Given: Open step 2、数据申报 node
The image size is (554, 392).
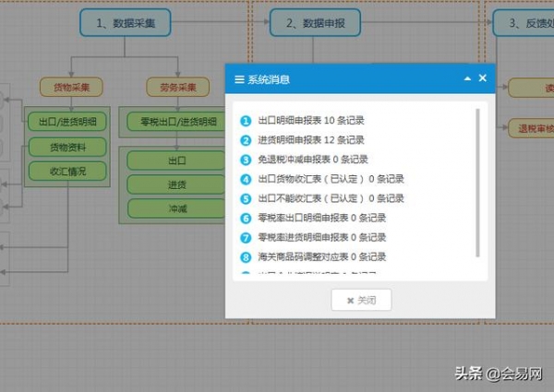Looking at the screenshot, I should click(x=315, y=21).
